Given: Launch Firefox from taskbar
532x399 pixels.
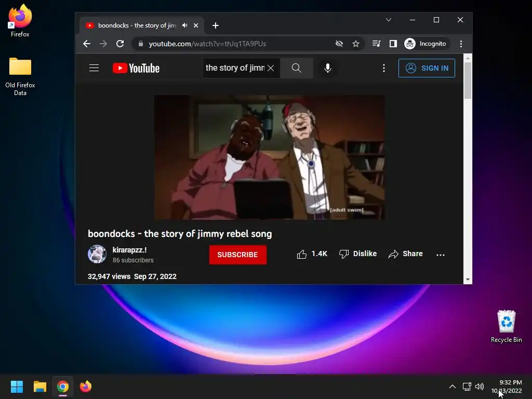Looking at the screenshot, I should tap(86, 387).
